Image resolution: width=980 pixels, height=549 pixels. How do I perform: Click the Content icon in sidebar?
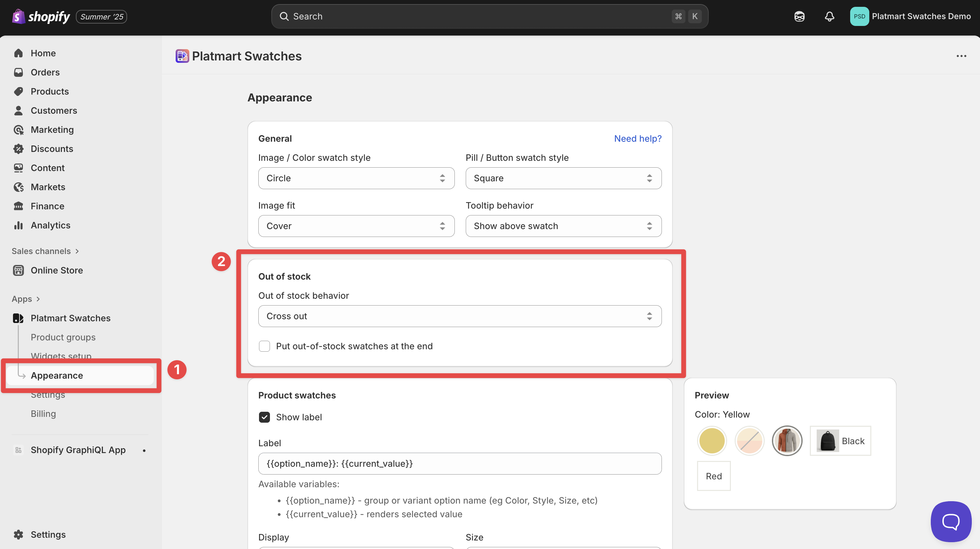[18, 168]
